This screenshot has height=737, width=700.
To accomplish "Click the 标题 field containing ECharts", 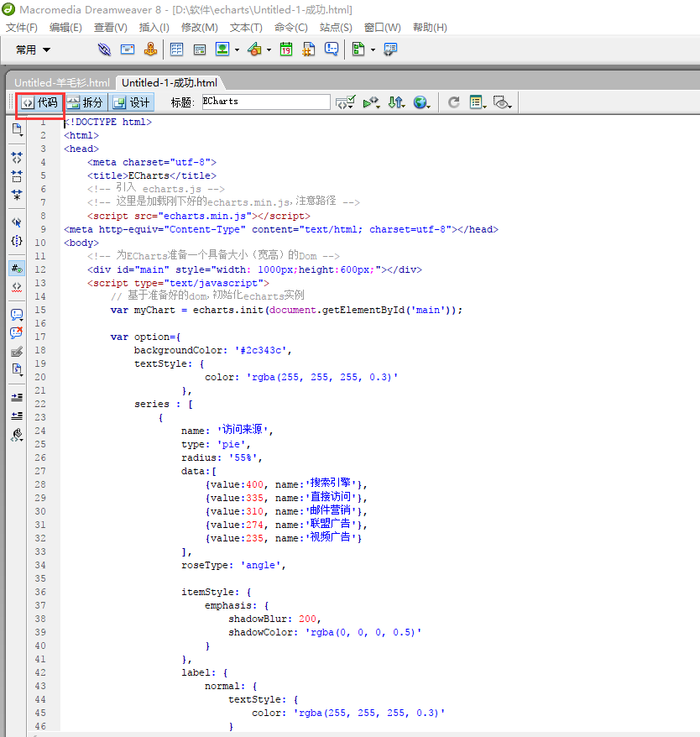I will [x=266, y=102].
